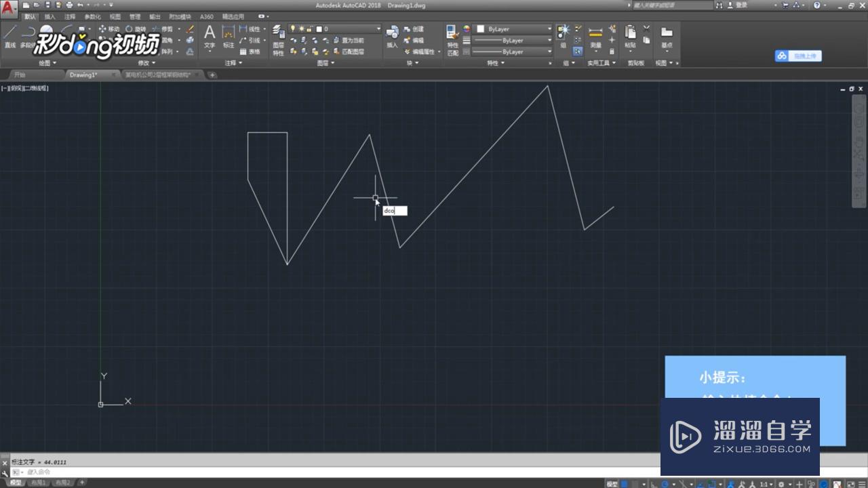Switch to the Parametric (参数化) ribbon tab
The width and height of the screenshot is (868, 488).
[93, 16]
